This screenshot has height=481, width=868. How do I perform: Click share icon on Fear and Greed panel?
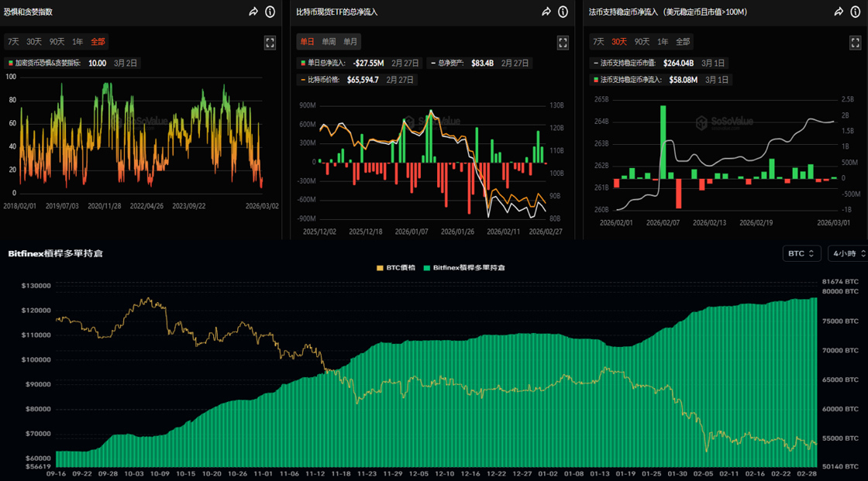[253, 12]
